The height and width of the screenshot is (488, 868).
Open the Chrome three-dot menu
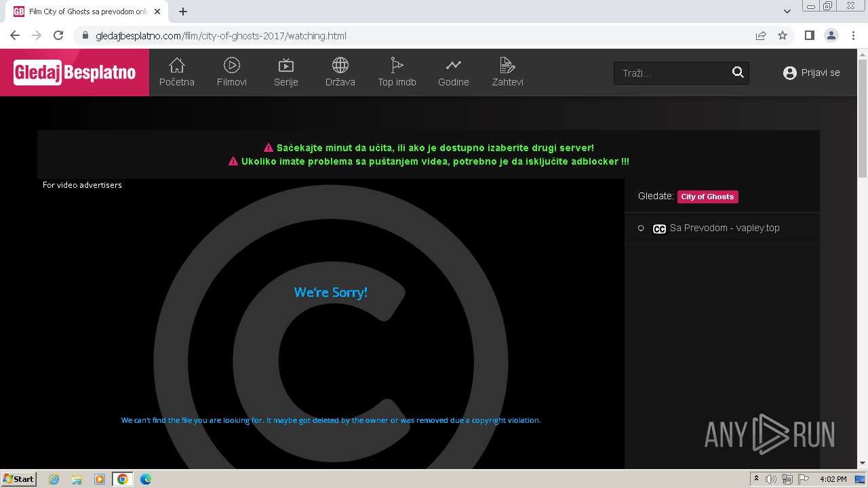pyautogui.click(x=852, y=36)
